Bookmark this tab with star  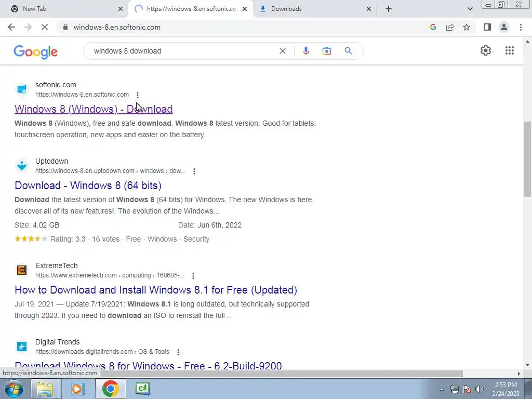[467, 27]
